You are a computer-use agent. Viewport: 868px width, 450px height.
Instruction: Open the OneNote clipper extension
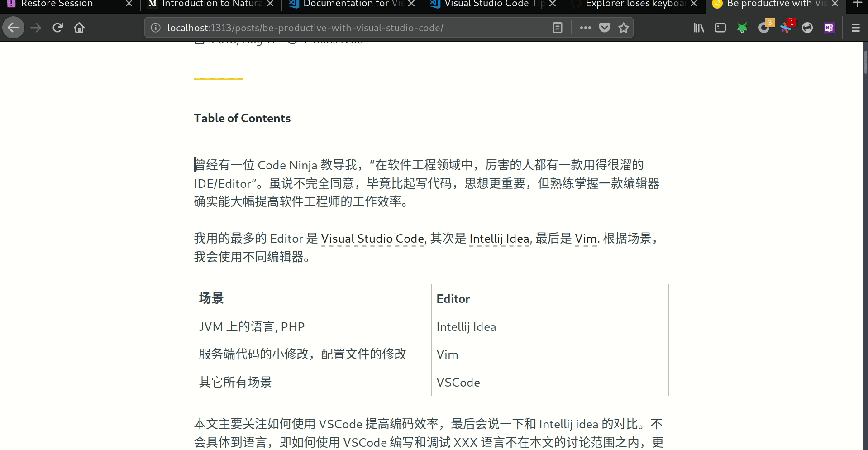point(829,28)
